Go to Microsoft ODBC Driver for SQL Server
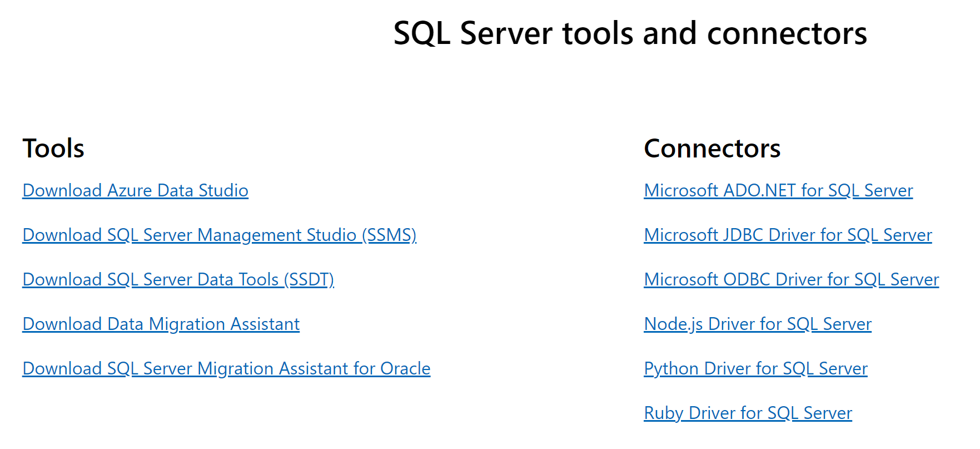The height and width of the screenshot is (449, 980). point(791,280)
